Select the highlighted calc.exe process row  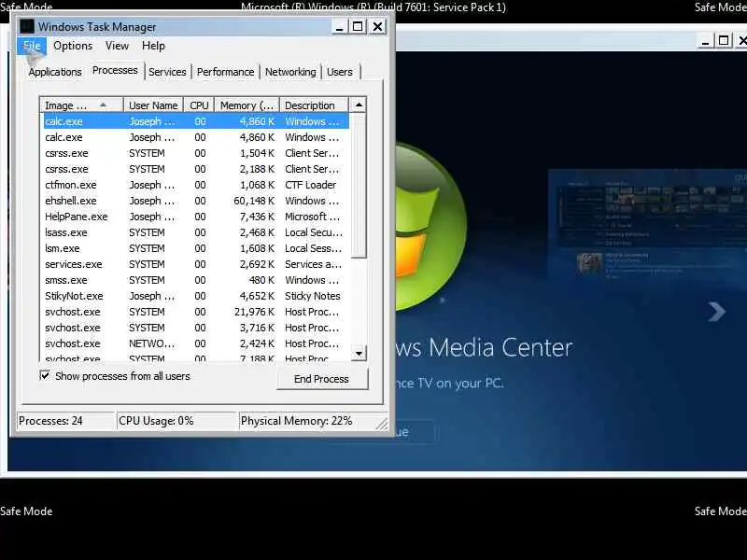coord(196,121)
